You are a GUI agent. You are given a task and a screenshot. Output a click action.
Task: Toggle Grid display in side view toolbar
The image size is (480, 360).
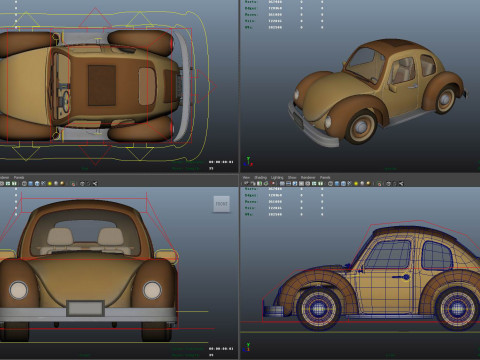pos(282,184)
